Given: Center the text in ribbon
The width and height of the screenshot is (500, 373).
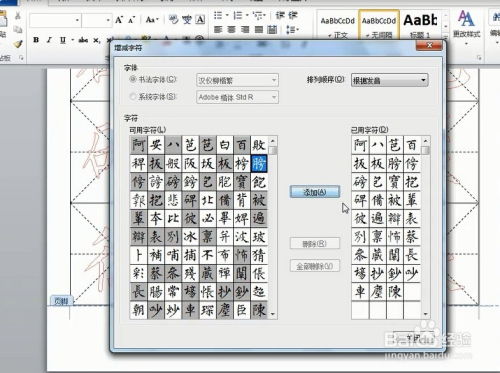Looking at the screenshot, I should (x=231, y=30).
